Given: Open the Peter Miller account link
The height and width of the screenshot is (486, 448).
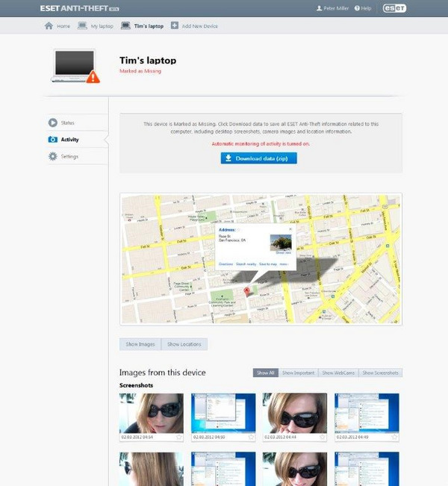Looking at the screenshot, I should pyautogui.click(x=336, y=8).
